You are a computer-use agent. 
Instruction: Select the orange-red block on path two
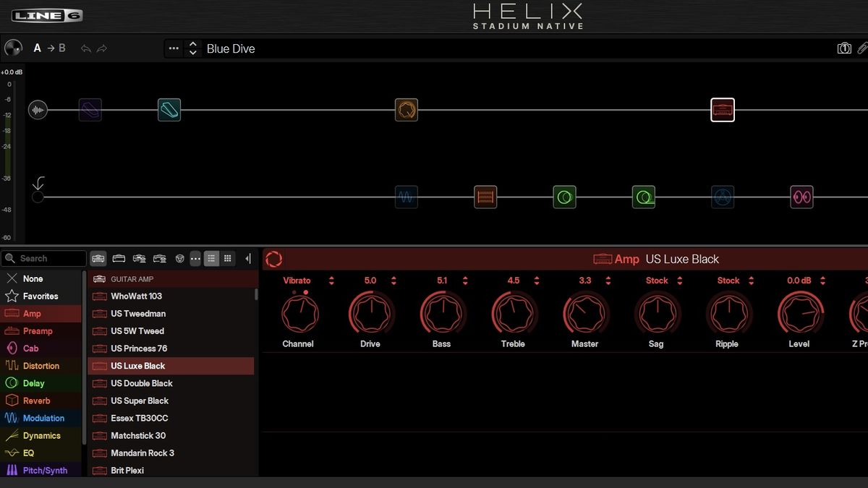485,197
